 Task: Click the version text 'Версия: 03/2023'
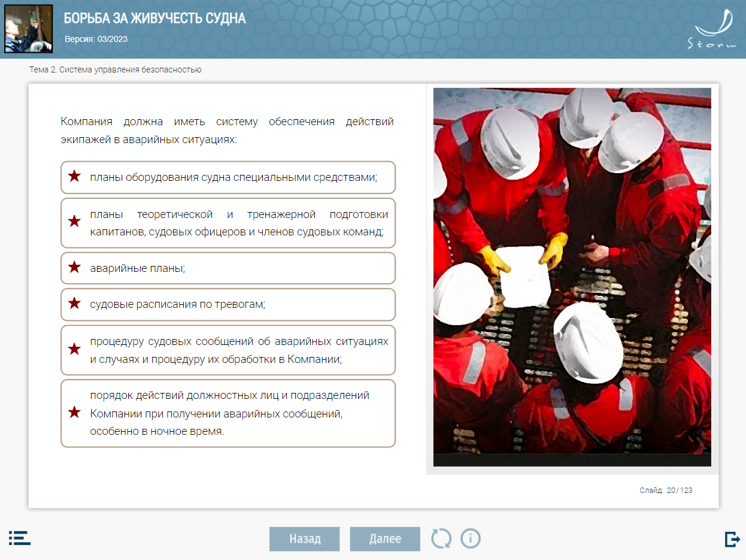96,40
